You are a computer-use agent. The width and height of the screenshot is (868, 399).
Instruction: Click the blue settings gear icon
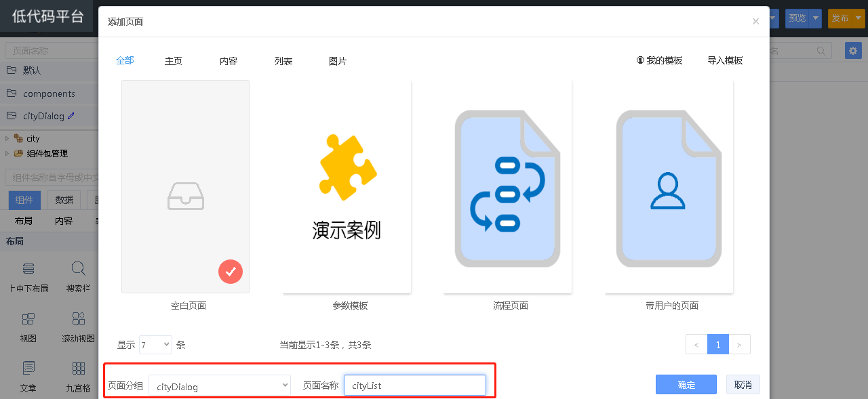853,51
